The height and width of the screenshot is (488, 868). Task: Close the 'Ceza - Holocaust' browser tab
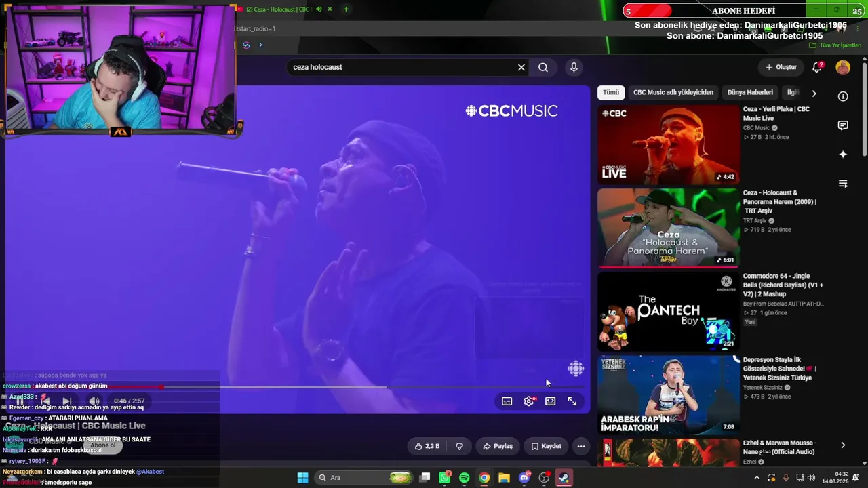tap(330, 9)
